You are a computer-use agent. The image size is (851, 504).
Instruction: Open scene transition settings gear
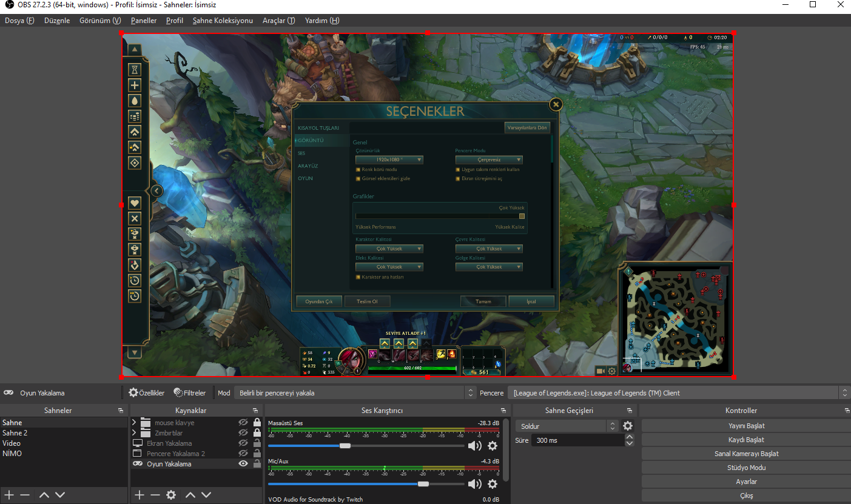628,426
